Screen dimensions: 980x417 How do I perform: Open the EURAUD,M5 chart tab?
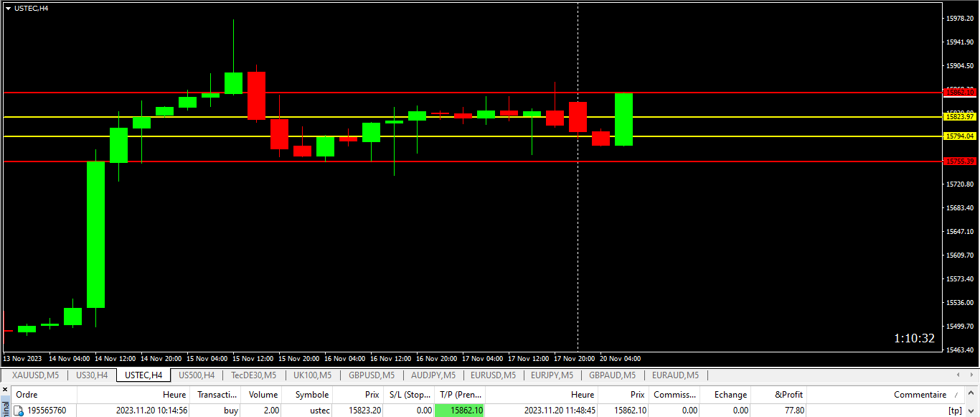(674, 375)
